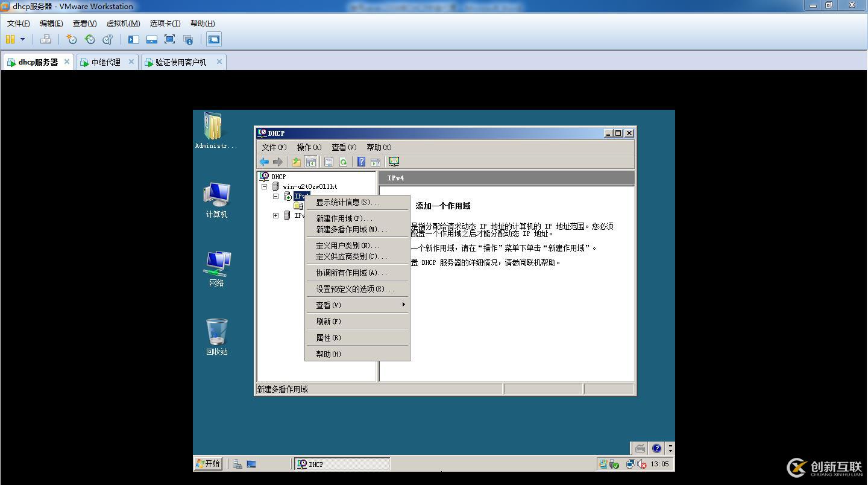
Task: Go up one level in DHCP console
Action: 297,162
